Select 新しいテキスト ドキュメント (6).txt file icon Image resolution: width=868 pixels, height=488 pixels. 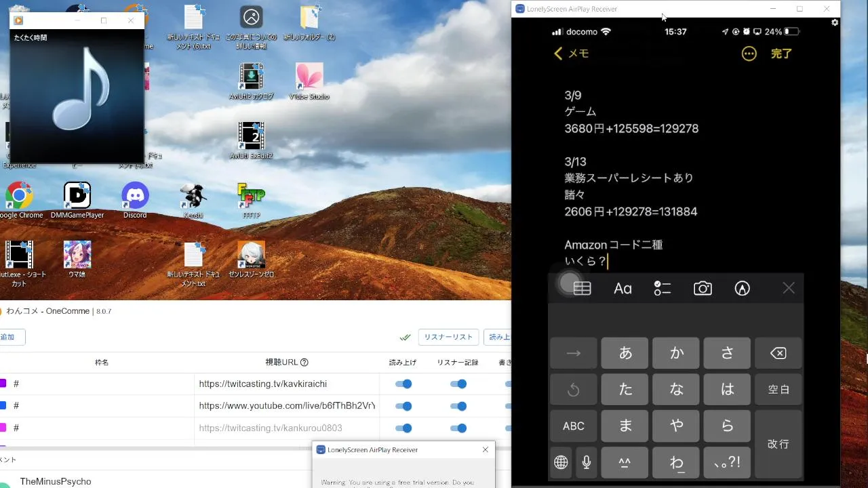pyautogui.click(x=193, y=27)
